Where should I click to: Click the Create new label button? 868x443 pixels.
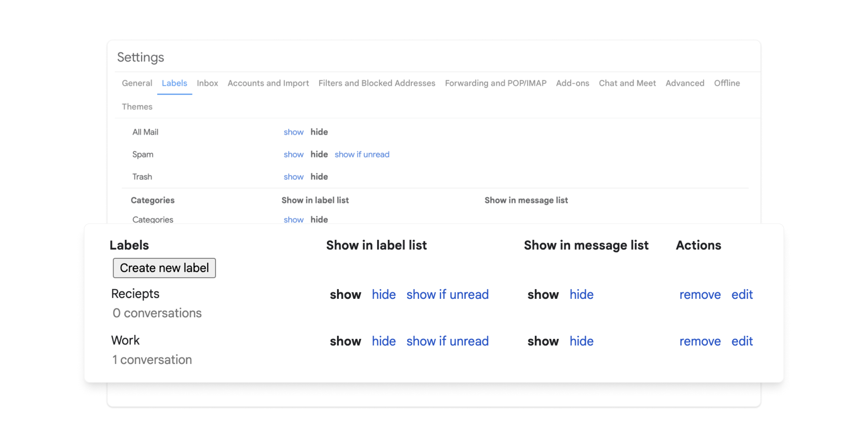(164, 268)
